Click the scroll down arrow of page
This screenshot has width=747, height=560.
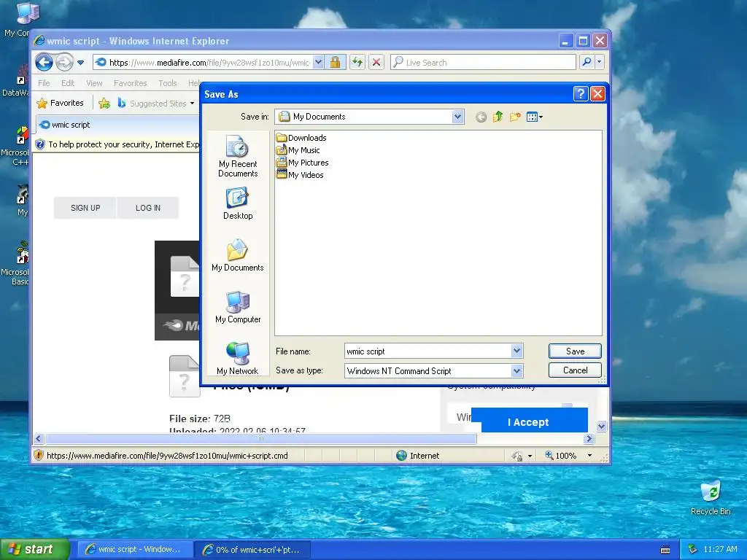pos(601,426)
